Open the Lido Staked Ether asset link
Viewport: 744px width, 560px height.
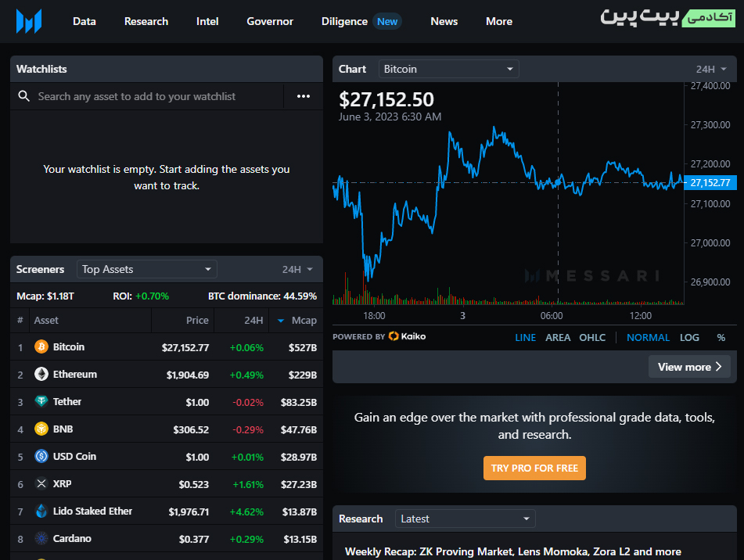[92, 512]
